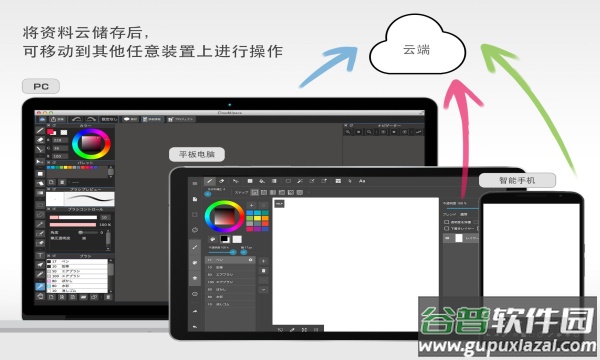Open the file page icon in tablet sidebar
Screen dimensions: 600x360
pyautogui.click(x=195, y=199)
